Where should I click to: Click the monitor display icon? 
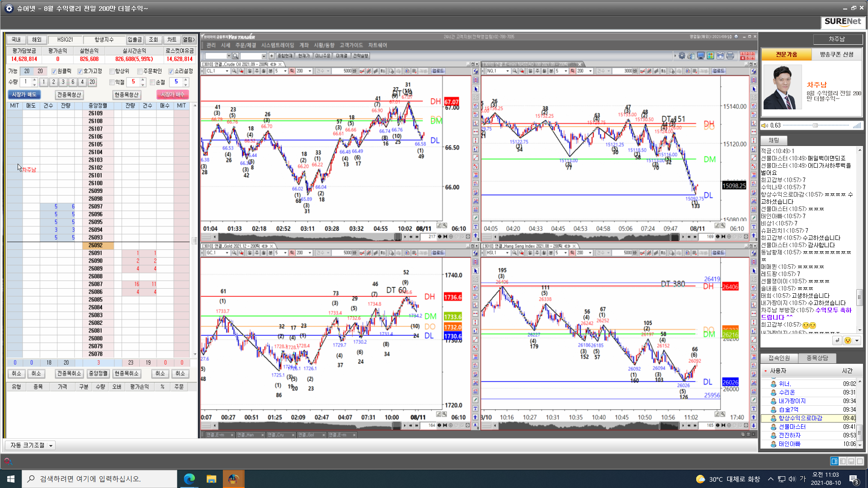pyautogui.click(x=701, y=56)
